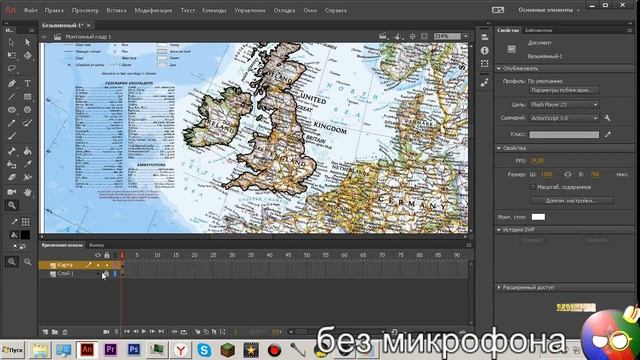The height and width of the screenshot is (360, 640).
Task: Toggle 'Масштаб. содержимое' checkbox
Action: pyautogui.click(x=533, y=187)
